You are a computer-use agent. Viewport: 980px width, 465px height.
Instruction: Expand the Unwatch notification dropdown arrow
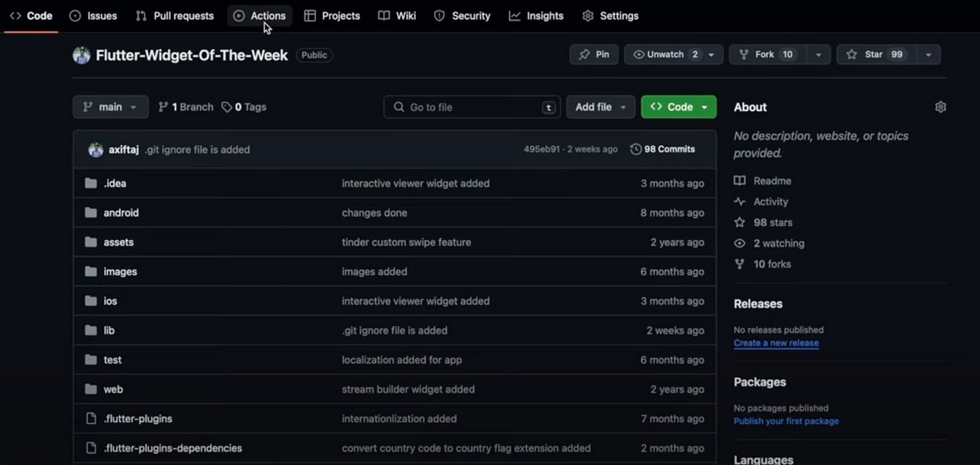point(712,55)
